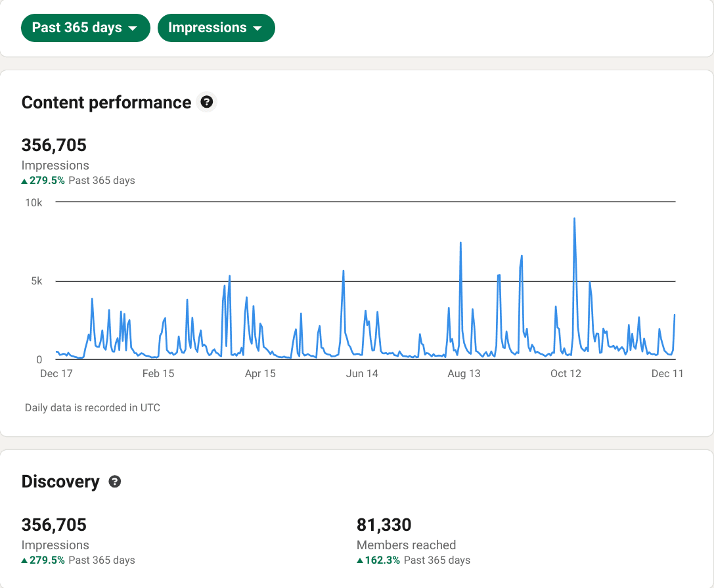This screenshot has width=714, height=588.
Task: Click the Daily data is recorded in UTC note
Action: click(93, 407)
